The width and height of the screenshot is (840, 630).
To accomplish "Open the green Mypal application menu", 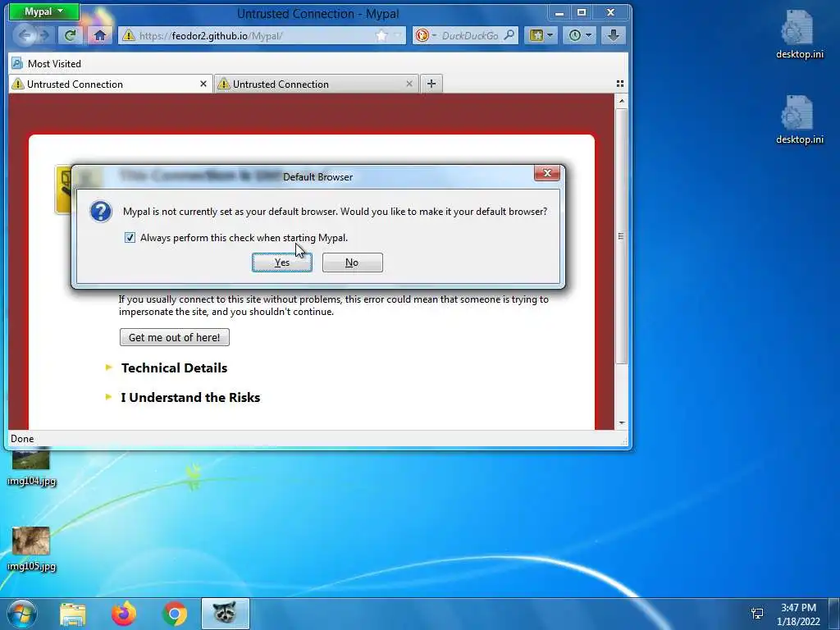I will tap(44, 11).
